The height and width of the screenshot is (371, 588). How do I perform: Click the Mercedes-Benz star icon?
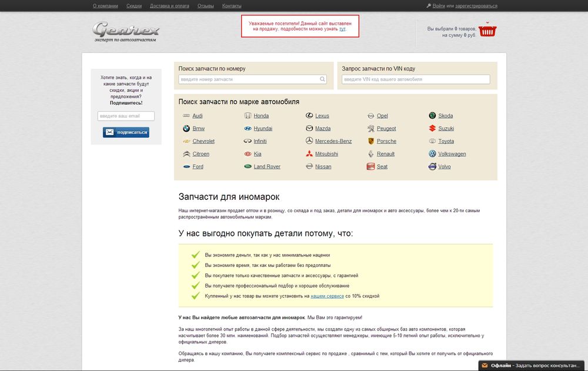coord(309,141)
